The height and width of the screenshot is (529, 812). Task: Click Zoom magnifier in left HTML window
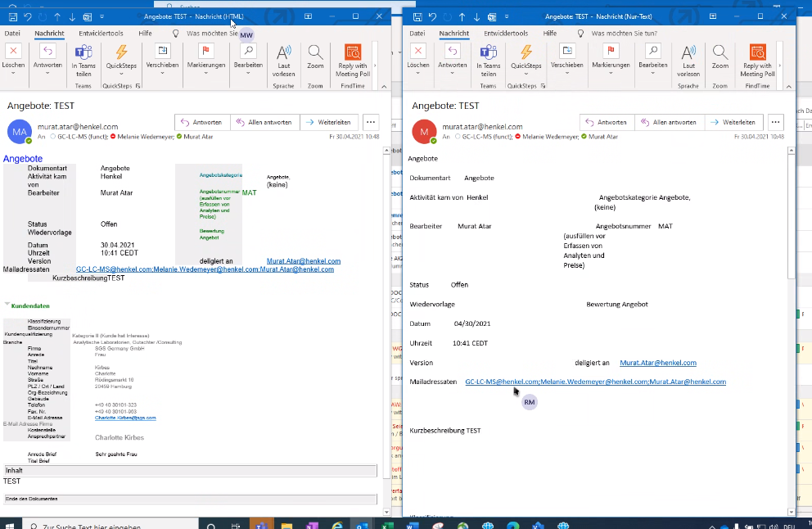point(315,52)
